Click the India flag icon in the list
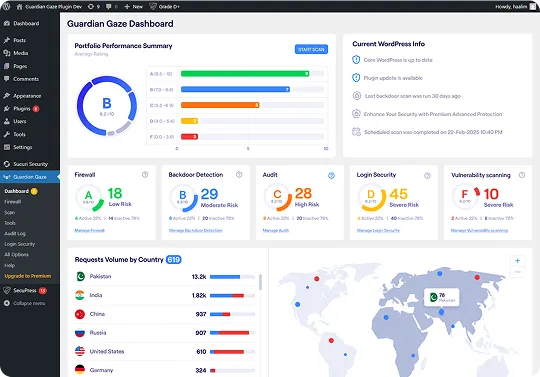The image size is (540, 377). (80, 295)
